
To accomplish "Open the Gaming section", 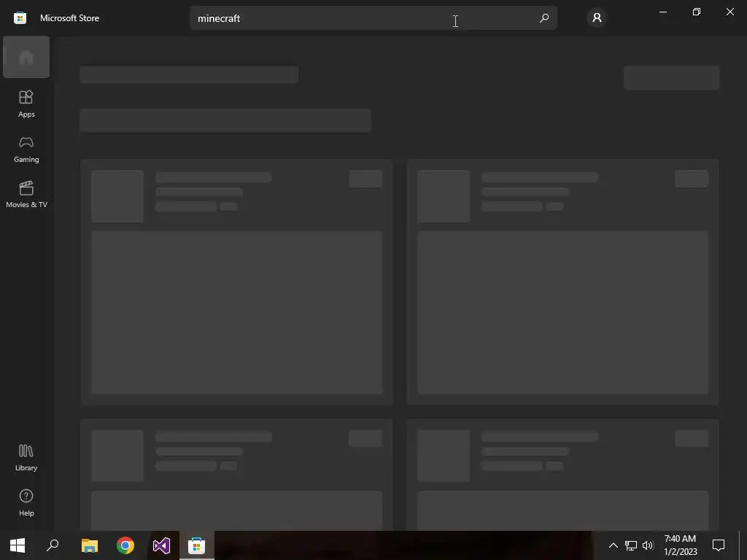I will point(26,149).
